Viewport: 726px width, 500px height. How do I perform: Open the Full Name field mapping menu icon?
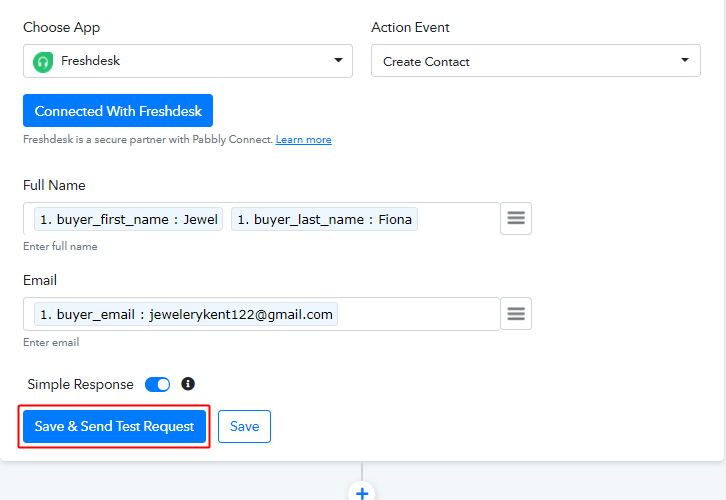tap(516, 218)
